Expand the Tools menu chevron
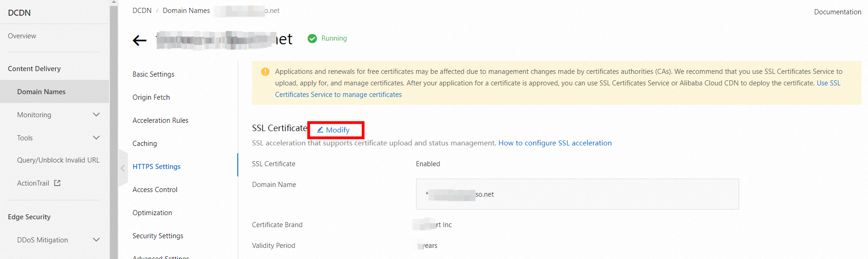The image size is (868, 259). tap(96, 138)
